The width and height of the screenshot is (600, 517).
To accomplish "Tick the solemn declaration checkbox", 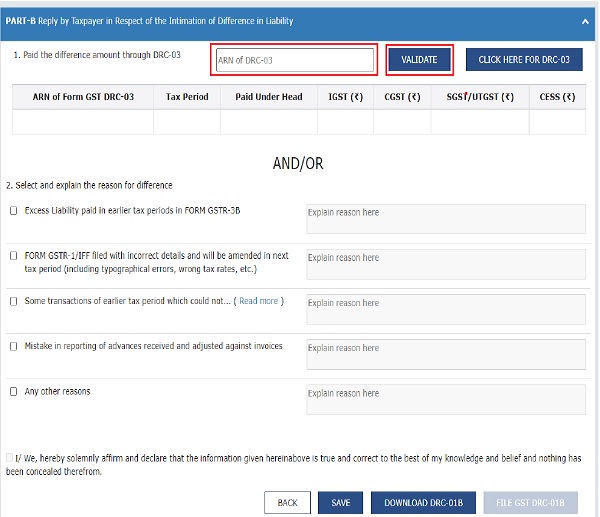I will pos(9,457).
